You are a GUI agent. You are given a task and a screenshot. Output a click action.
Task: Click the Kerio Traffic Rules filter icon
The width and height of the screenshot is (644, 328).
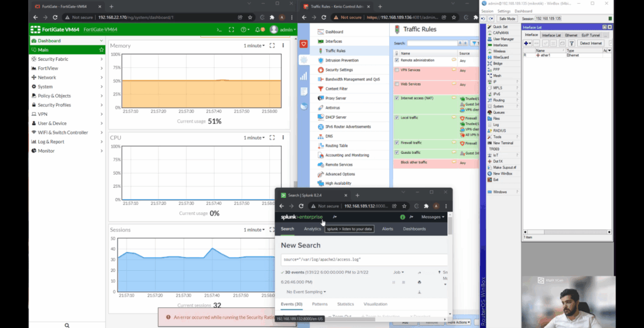point(474,43)
